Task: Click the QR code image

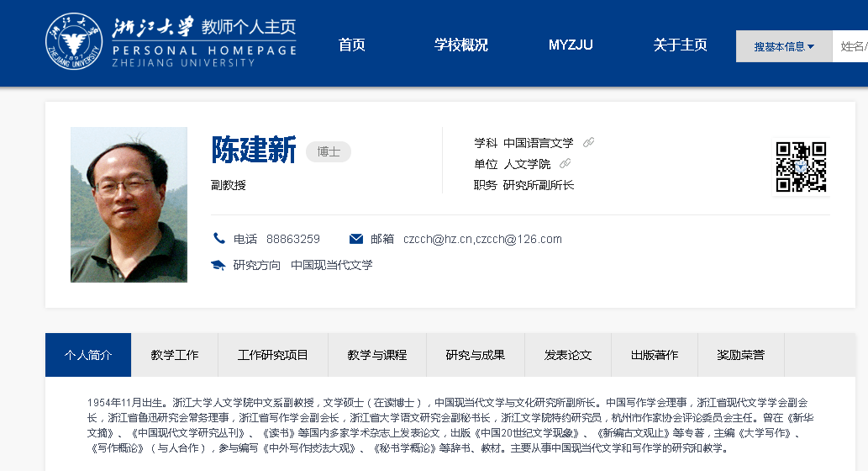Action: [801, 167]
